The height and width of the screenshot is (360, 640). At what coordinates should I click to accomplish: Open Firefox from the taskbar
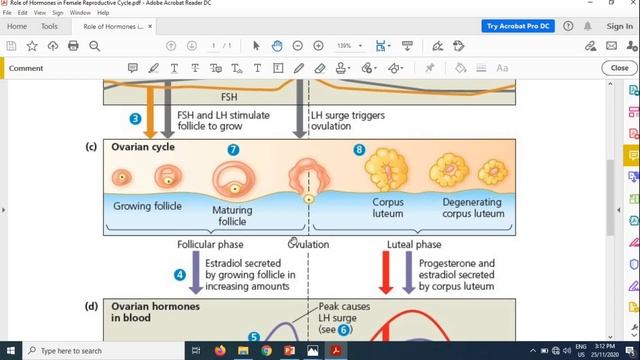(x=220, y=351)
